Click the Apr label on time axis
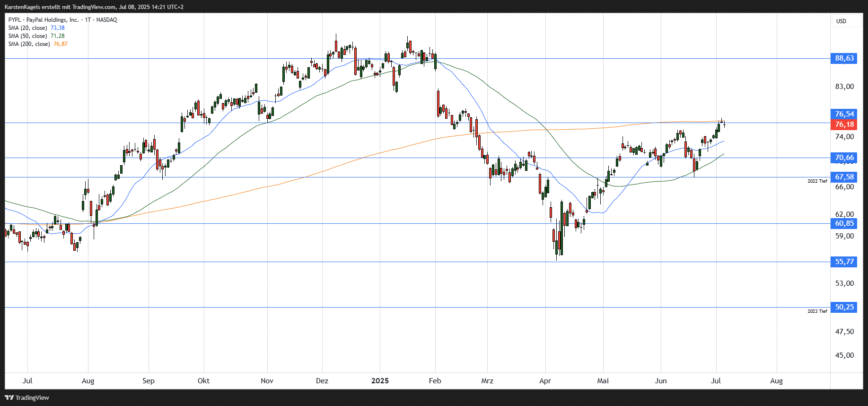The image size is (868, 406). [x=545, y=381]
